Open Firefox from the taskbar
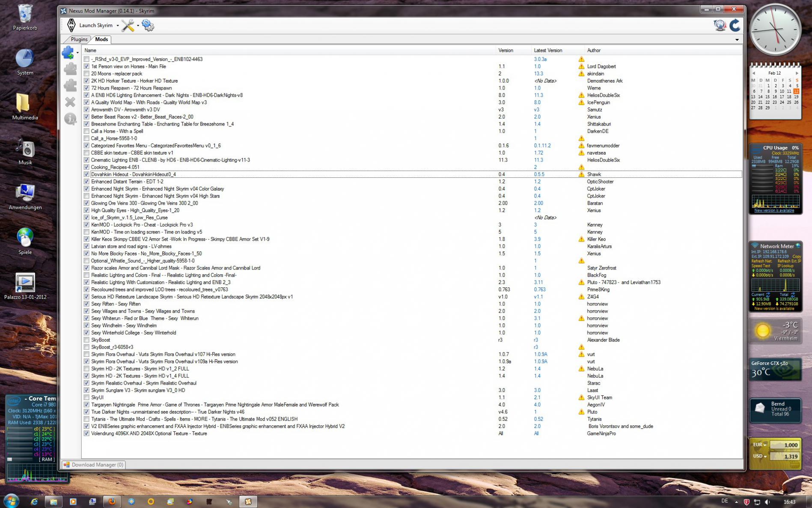 coord(112,501)
